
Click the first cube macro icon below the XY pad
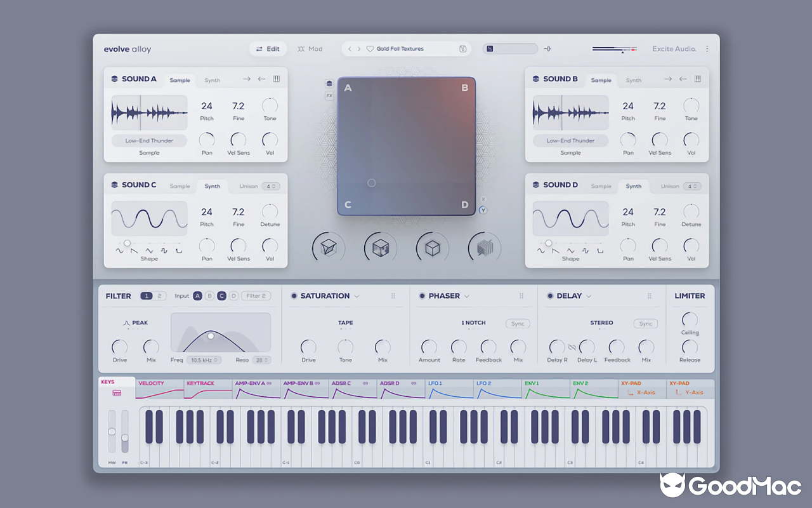pos(328,248)
